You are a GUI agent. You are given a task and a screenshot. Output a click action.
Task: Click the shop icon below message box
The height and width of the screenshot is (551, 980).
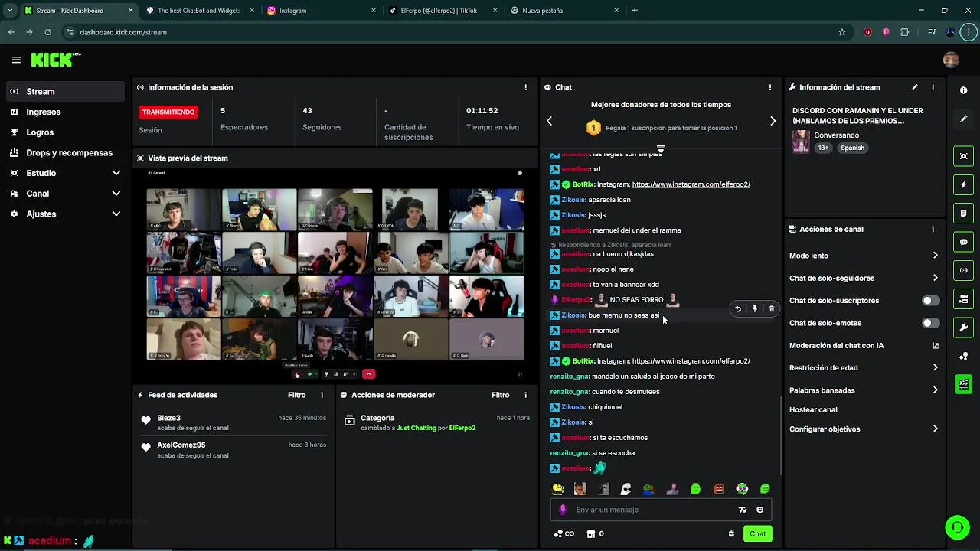point(590,533)
